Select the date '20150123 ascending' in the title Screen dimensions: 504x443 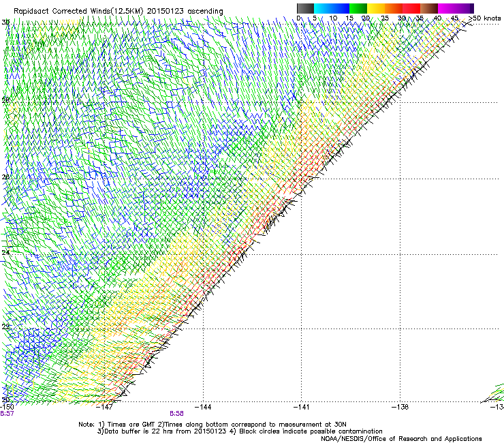tap(185, 12)
